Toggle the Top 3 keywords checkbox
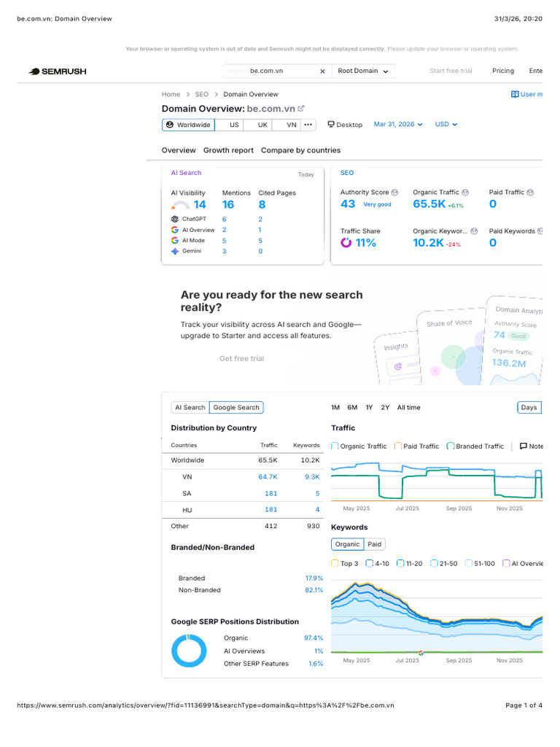This screenshot has width=560, height=747. point(335,564)
